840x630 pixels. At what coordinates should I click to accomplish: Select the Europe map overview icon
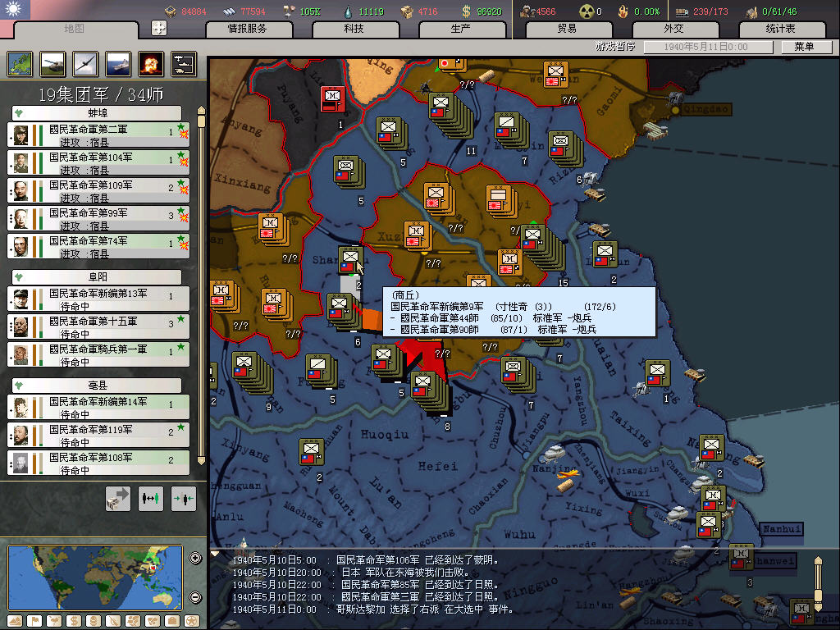tap(20, 64)
